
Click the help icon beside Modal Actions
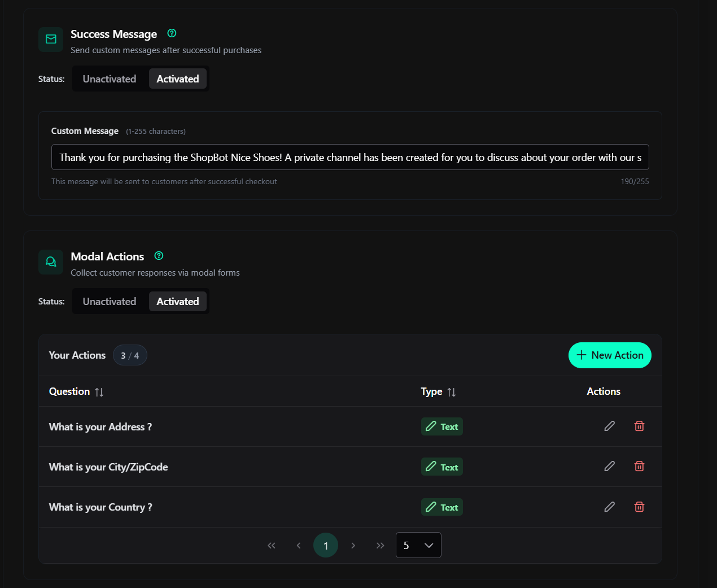(159, 256)
